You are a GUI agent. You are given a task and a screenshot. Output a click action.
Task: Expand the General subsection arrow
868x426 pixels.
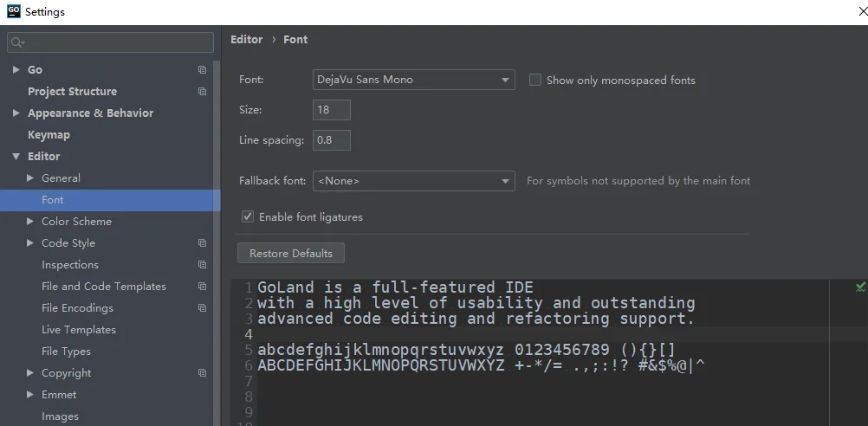click(x=30, y=178)
